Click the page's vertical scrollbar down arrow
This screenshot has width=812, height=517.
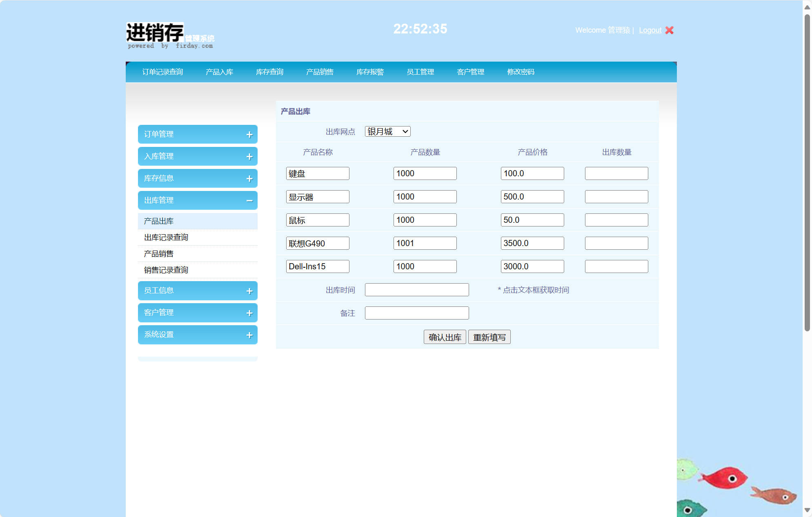[807, 510]
